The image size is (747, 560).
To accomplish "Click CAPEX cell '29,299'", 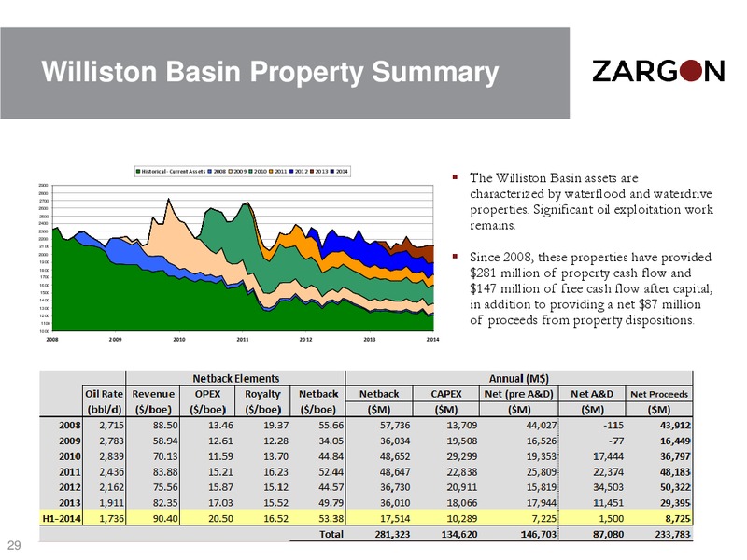I will (461, 456).
